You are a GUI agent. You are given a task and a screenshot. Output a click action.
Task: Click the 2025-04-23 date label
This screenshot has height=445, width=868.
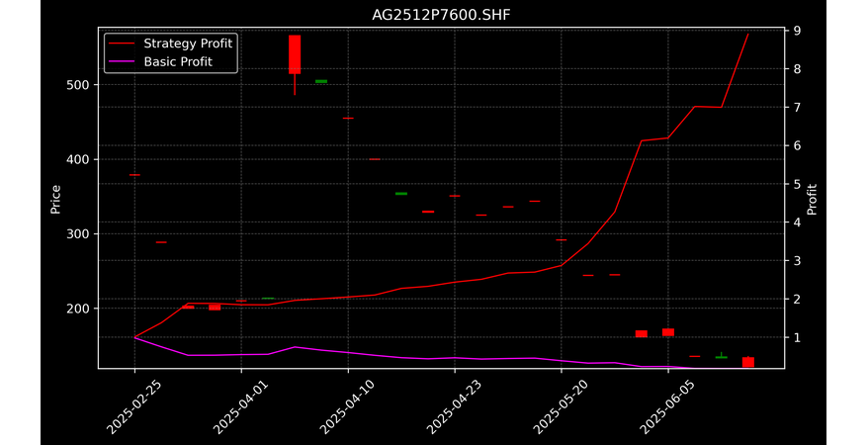tap(454, 405)
